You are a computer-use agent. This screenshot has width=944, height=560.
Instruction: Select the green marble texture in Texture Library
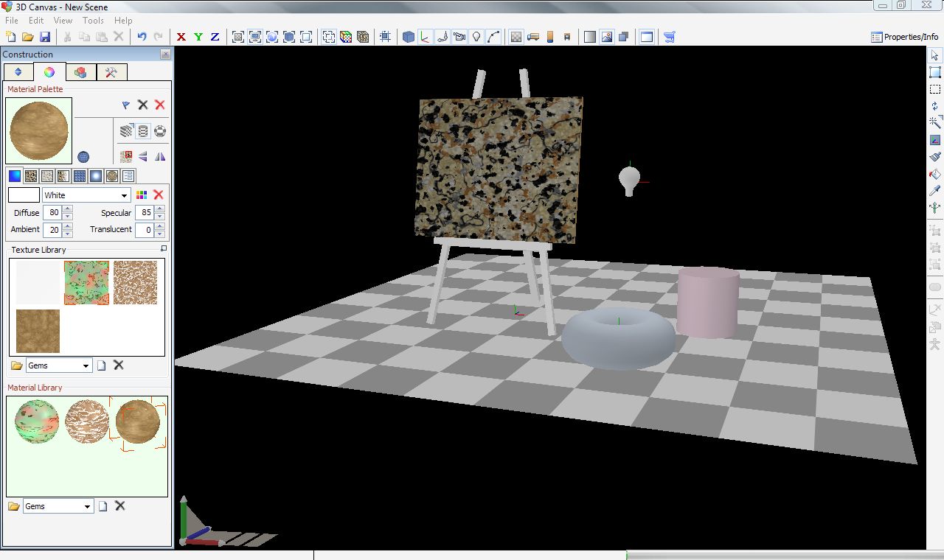(x=86, y=282)
